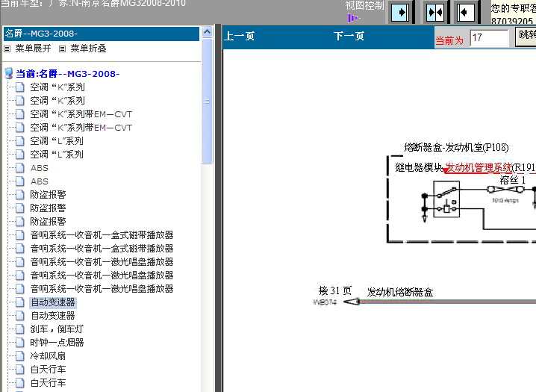The height and width of the screenshot is (392, 536).
Task: Open page icon of second 盒式磁带播放器 entry
Action: pyautogui.click(x=20, y=248)
